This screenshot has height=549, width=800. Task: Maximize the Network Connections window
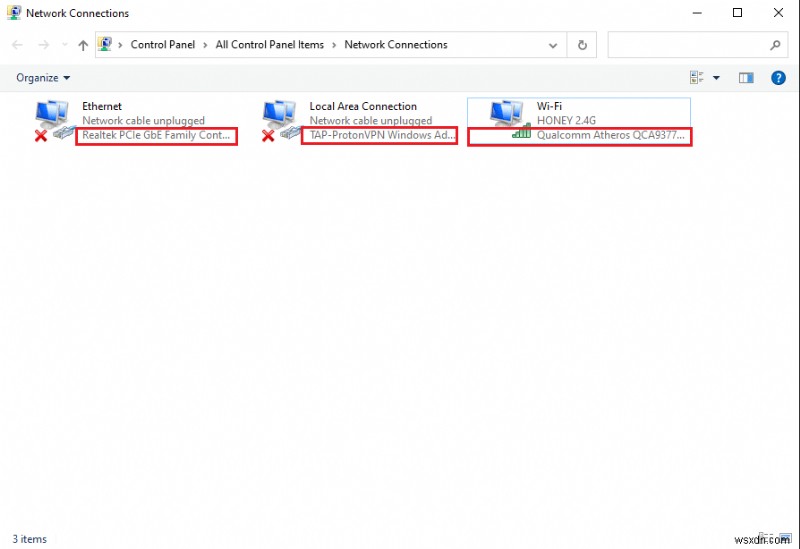pyautogui.click(x=737, y=13)
